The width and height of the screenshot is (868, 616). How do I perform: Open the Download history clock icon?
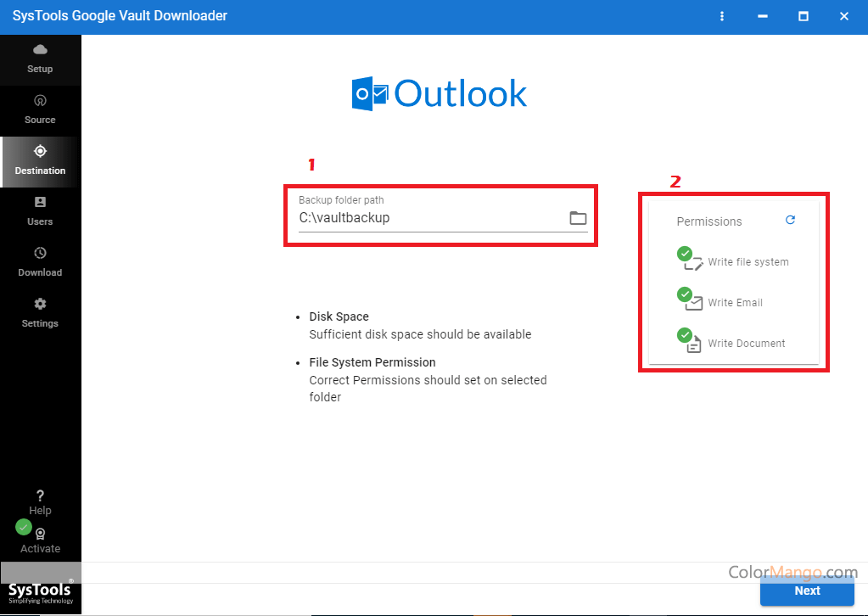(x=40, y=254)
